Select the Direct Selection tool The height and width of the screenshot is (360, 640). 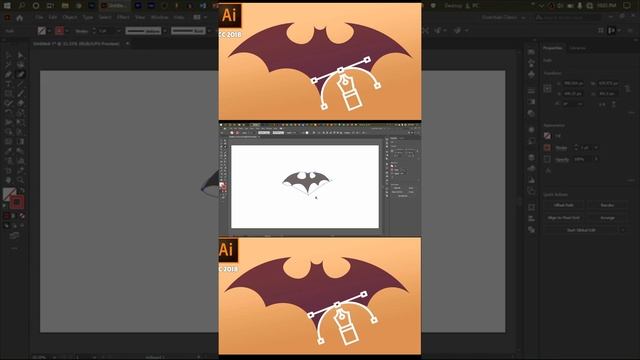[x=20, y=55]
